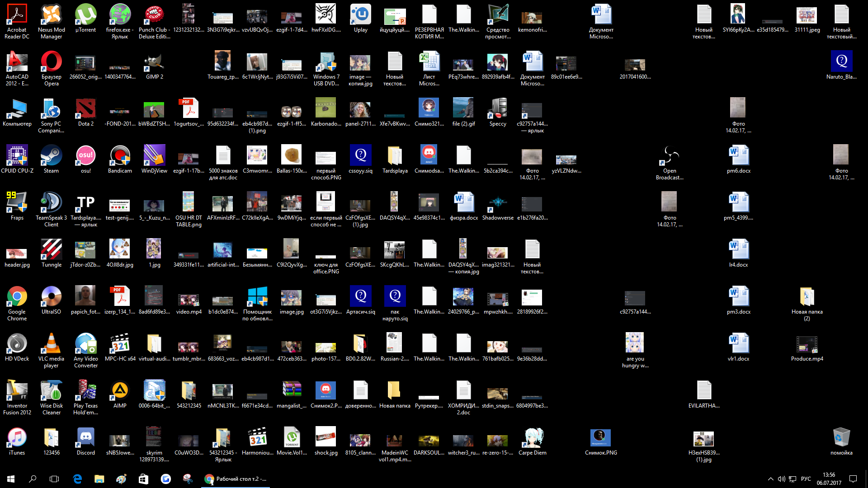Select the pm6.docx Word document

[738, 156]
